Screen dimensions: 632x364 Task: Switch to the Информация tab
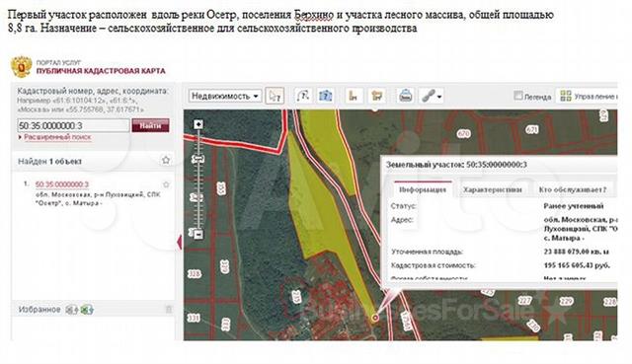point(423,189)
